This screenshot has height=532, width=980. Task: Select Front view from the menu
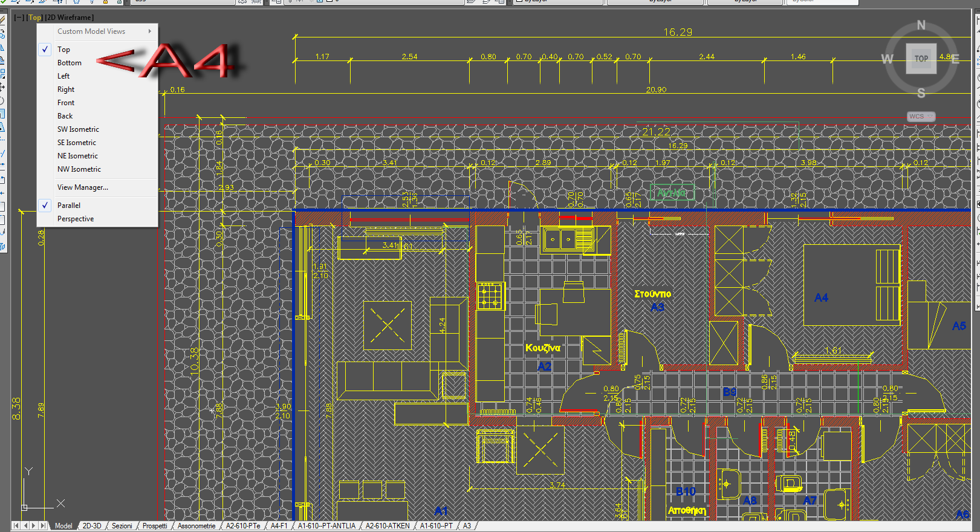pos(66,103)
